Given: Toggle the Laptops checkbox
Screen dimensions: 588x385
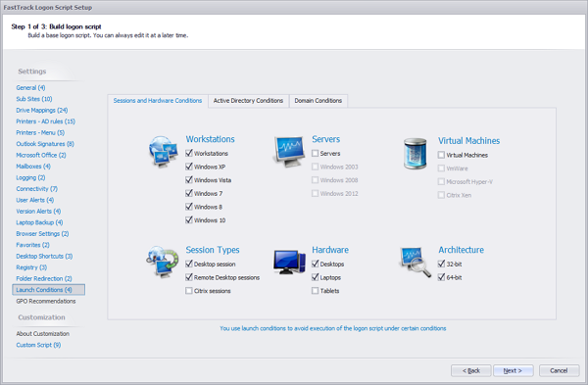Looking at the screenshot, I should [315, 277].
